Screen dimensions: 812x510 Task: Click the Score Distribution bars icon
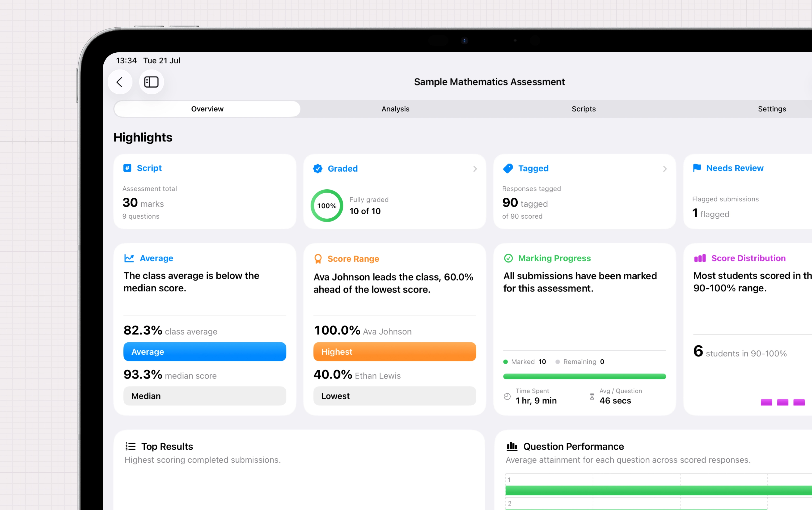[x=700, y=258]
